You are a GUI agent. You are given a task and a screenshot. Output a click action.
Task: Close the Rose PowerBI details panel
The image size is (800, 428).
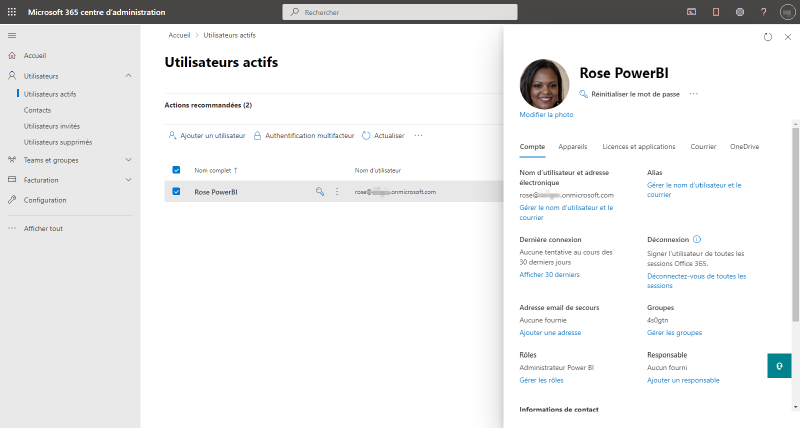[x=788, y=37]
